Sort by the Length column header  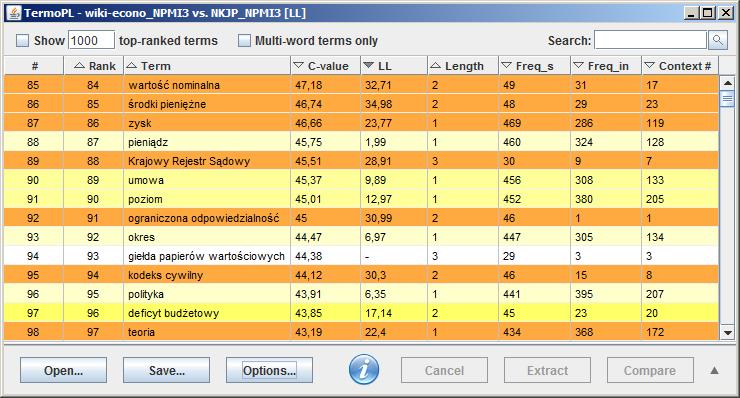click(x=463, y=66)
